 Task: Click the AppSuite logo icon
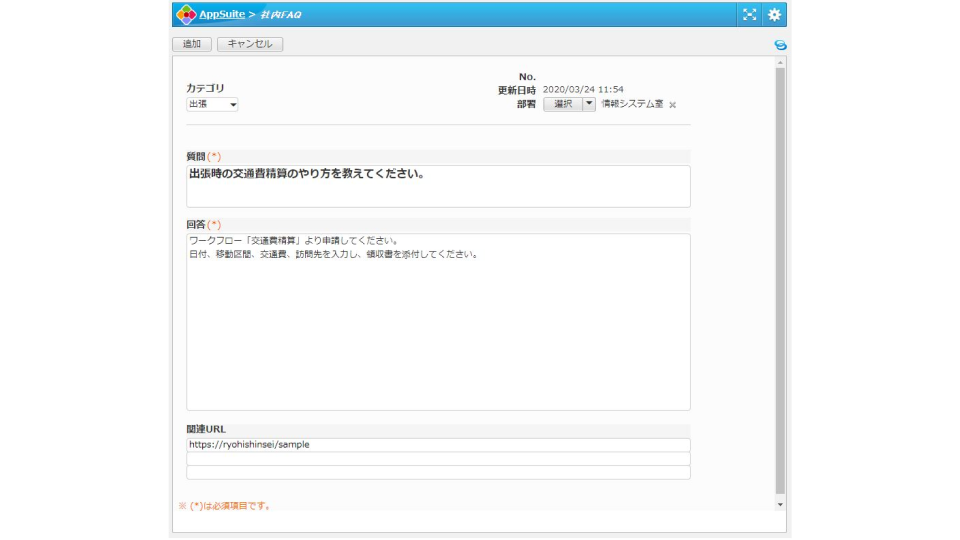click(x=186, y=14)
